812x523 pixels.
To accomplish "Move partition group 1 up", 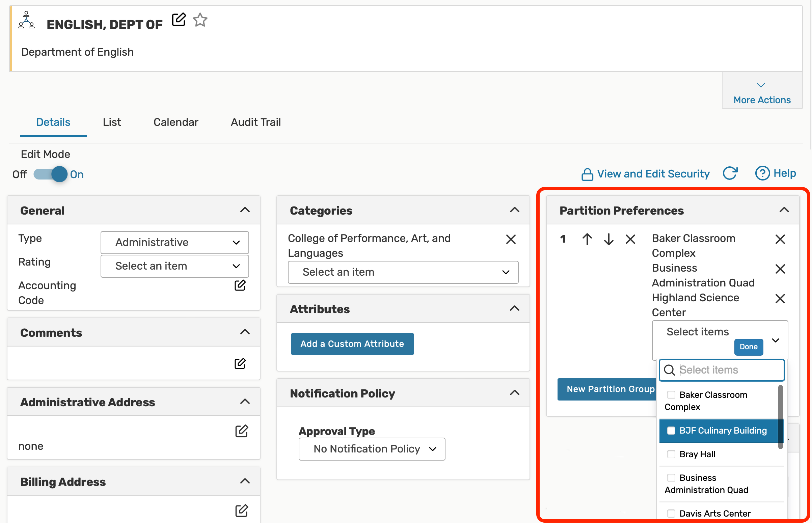I will click(587, 239).
